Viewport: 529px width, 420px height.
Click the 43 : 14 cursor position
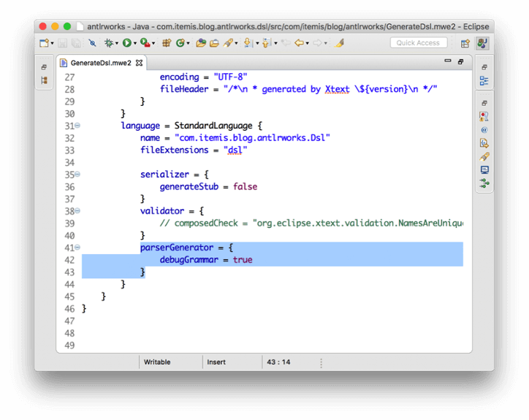(278, 362)
